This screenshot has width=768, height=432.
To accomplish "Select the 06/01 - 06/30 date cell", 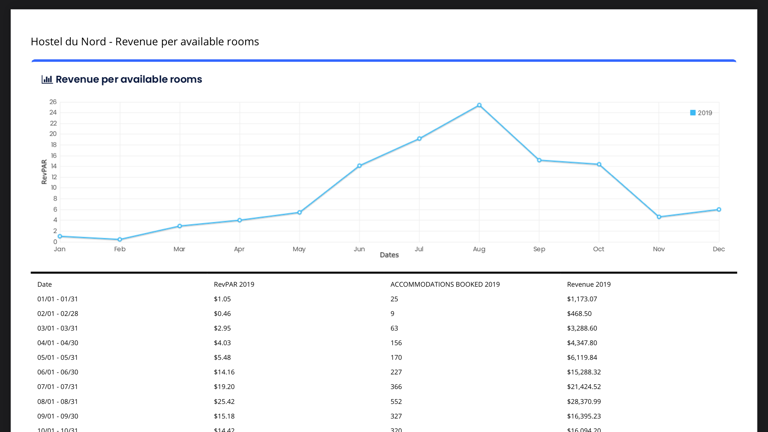I will (57, 372).
